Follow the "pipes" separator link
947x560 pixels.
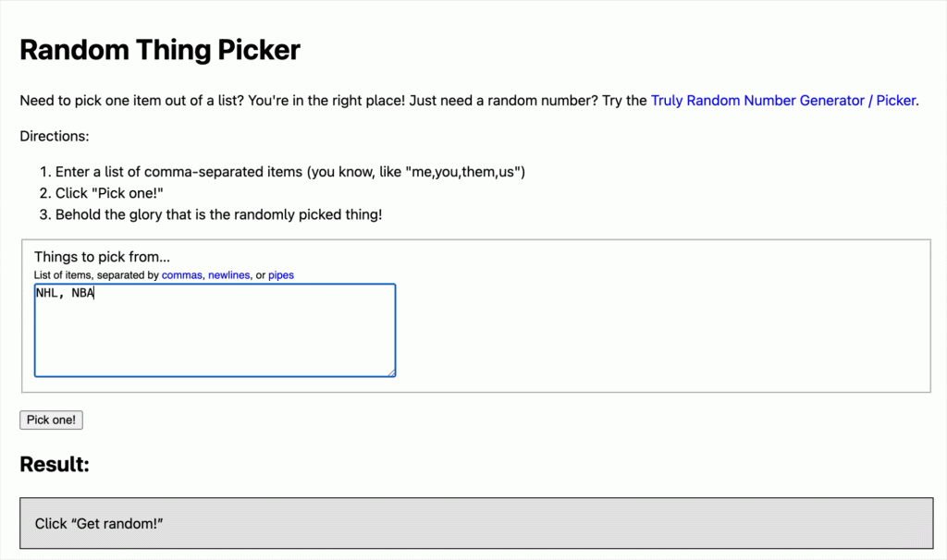point(281,275)
